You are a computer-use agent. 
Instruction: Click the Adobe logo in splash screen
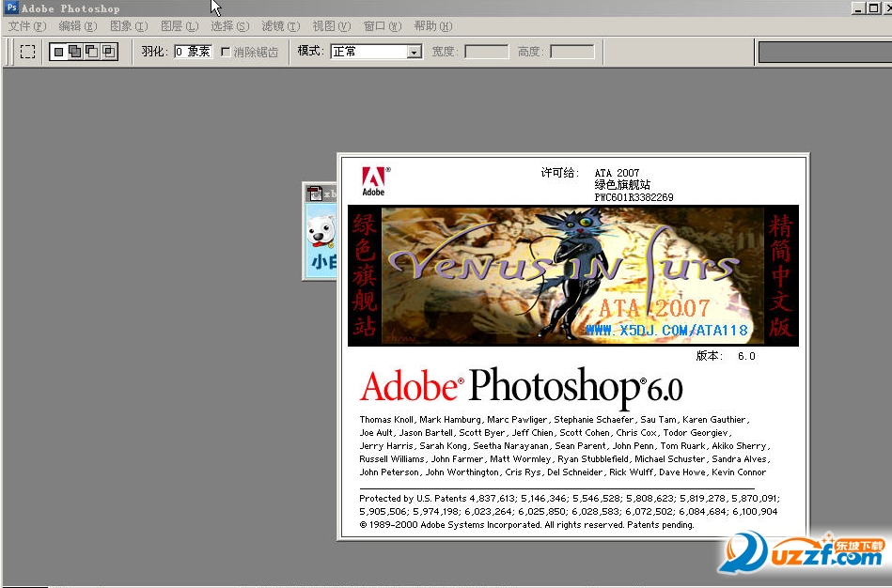click(374, 181)
